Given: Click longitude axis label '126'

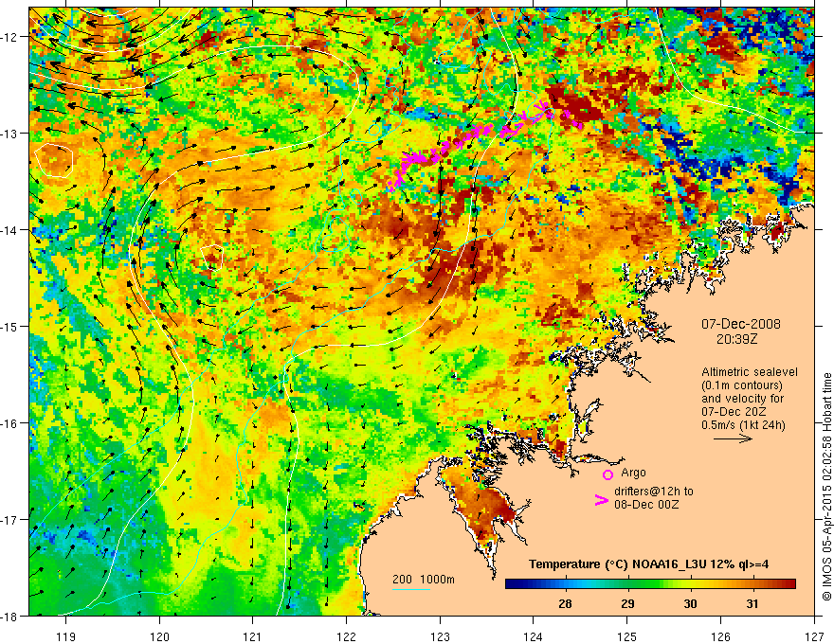Looking at the screenshot, I should coord(720,636).
